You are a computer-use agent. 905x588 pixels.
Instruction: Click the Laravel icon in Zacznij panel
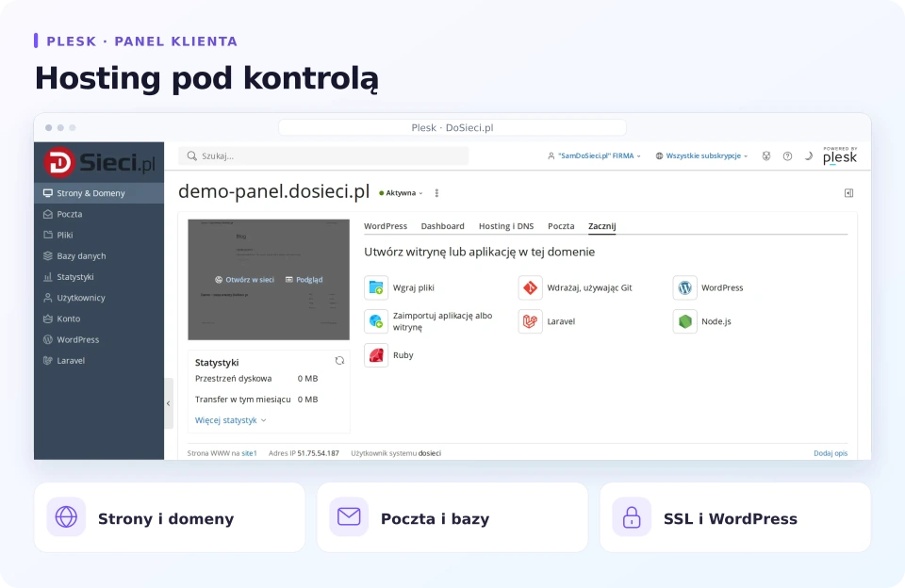click(x=531, y=321)
